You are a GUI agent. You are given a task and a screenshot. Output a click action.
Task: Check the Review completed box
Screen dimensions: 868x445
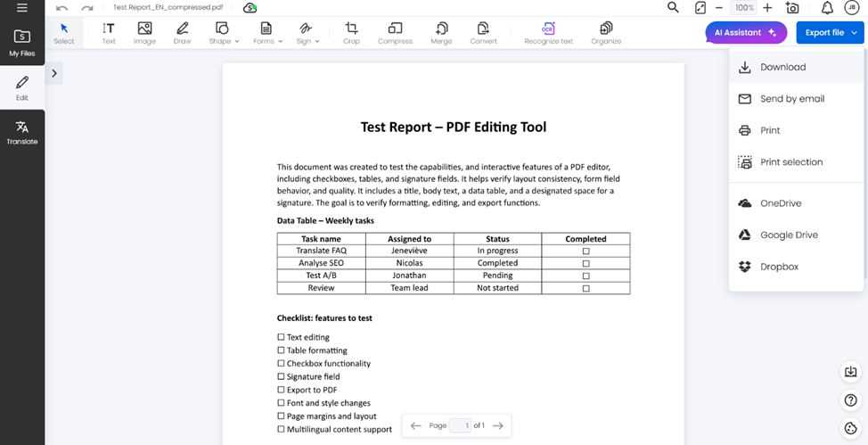pyautogui.click(x=585, y=288)
